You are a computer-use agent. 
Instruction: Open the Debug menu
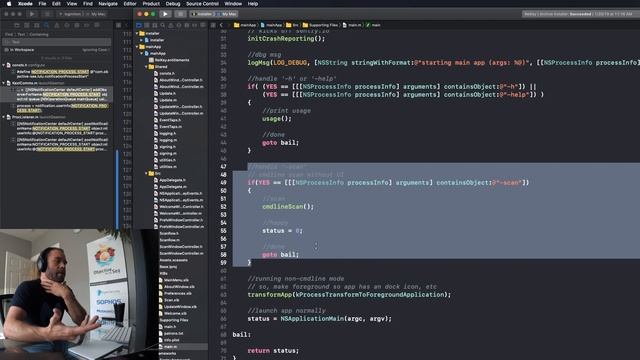(173, 4)
